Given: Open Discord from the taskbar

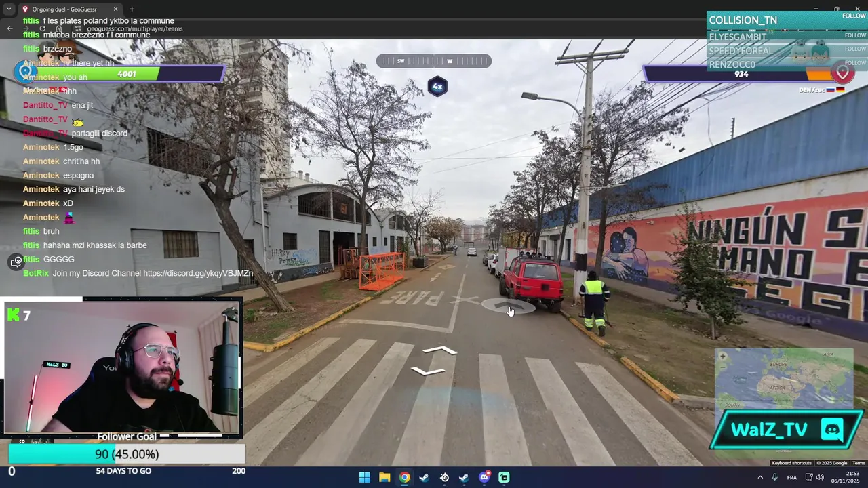Looking at the screenshot, I should pos(484,477).
